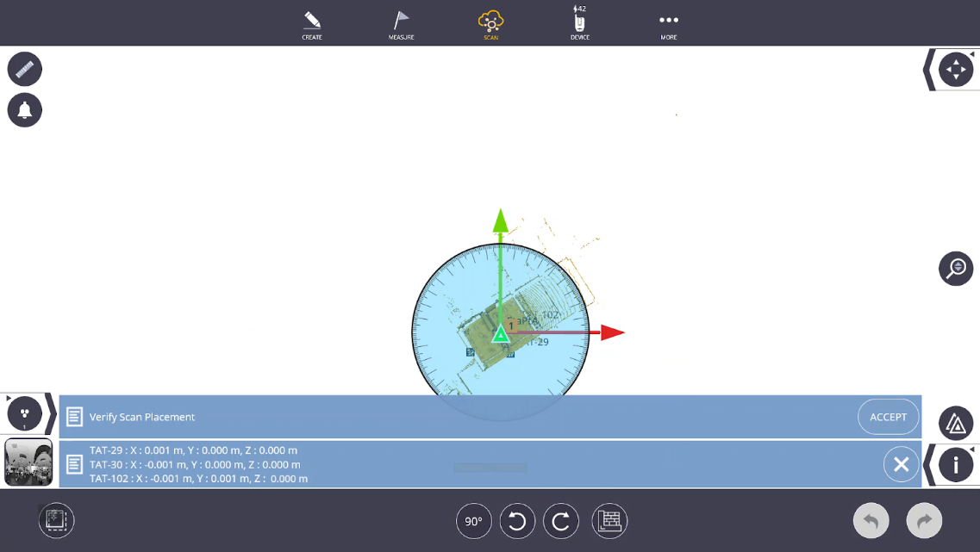Open the info panel icon
Viewport: 980px width, 552px height.
point(956,464)
